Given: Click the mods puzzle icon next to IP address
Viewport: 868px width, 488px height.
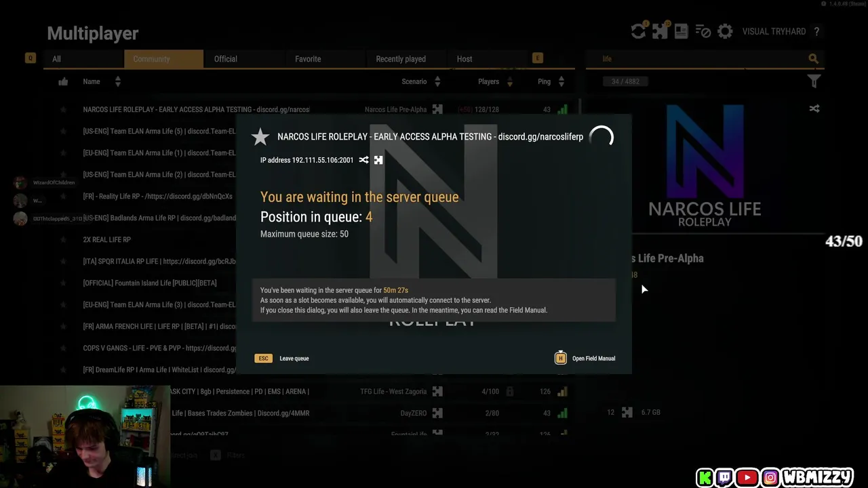Looking at the screenshot, I should pos(378,160).
